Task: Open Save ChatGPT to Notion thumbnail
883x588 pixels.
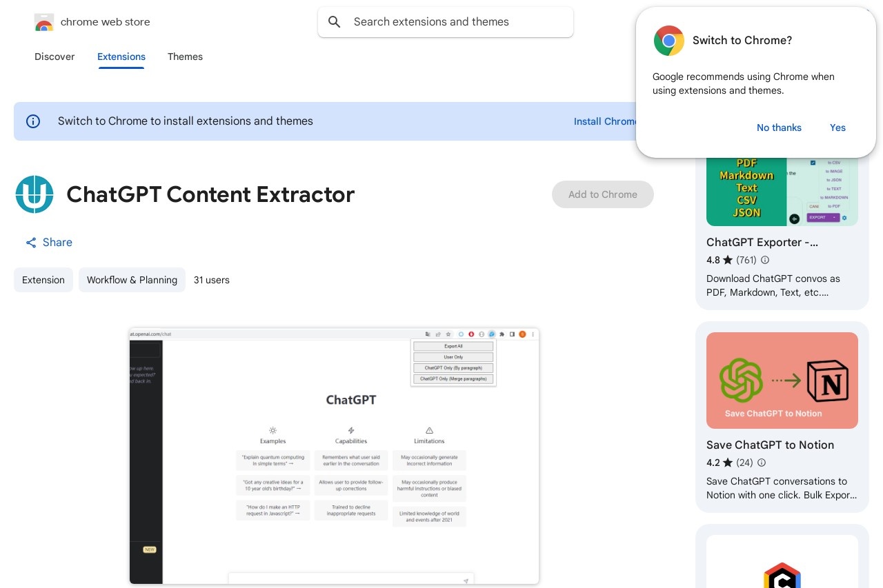Action: [782, 381]
